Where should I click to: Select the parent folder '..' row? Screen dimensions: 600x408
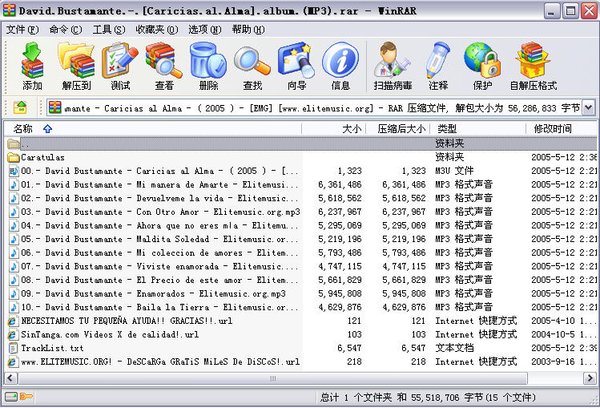coord(300,144)
